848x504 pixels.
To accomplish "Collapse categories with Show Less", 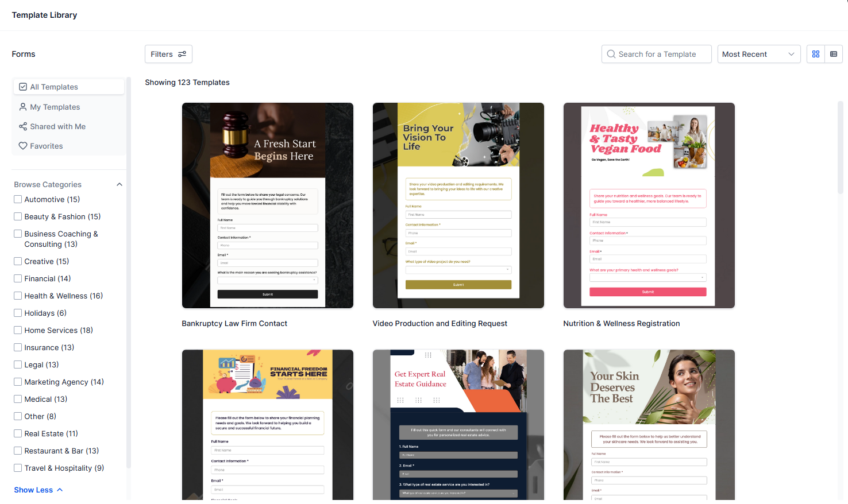I will pos(38,490).
